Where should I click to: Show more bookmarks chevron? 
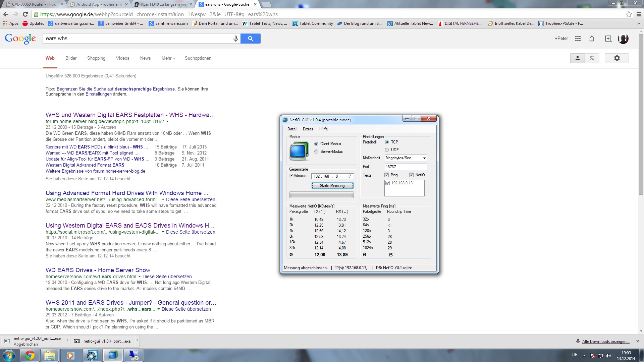click(x=638, y=23)
